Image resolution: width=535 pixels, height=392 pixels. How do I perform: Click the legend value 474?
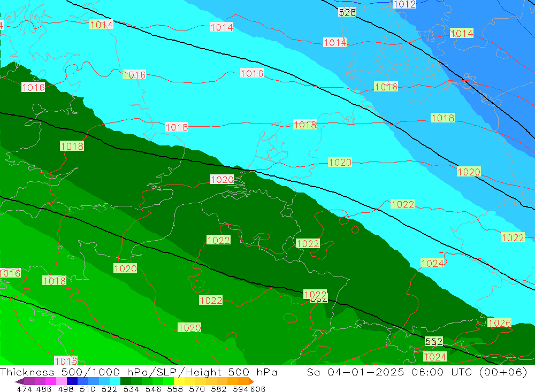(x=24, y=389)
